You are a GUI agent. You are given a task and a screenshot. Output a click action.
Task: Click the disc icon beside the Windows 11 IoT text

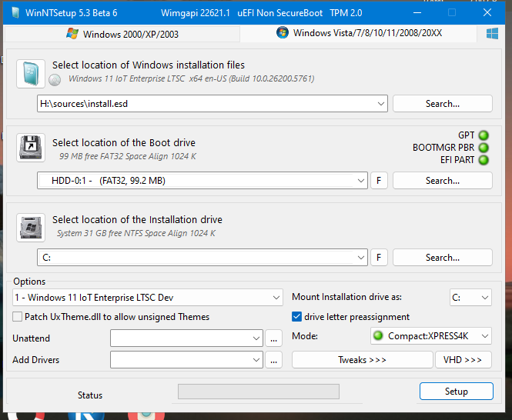(55, 80)
